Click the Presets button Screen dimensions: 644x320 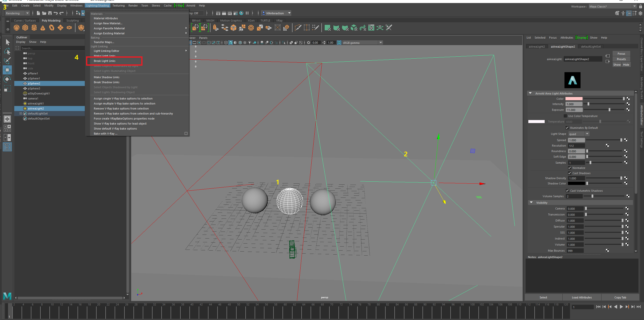621,59
